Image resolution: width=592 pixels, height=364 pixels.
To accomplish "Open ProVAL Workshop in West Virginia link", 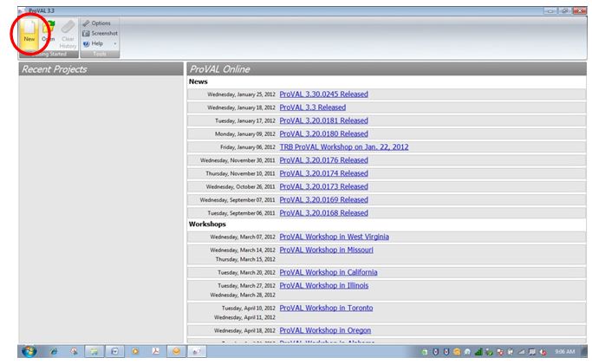I will (x=334, y=237).
